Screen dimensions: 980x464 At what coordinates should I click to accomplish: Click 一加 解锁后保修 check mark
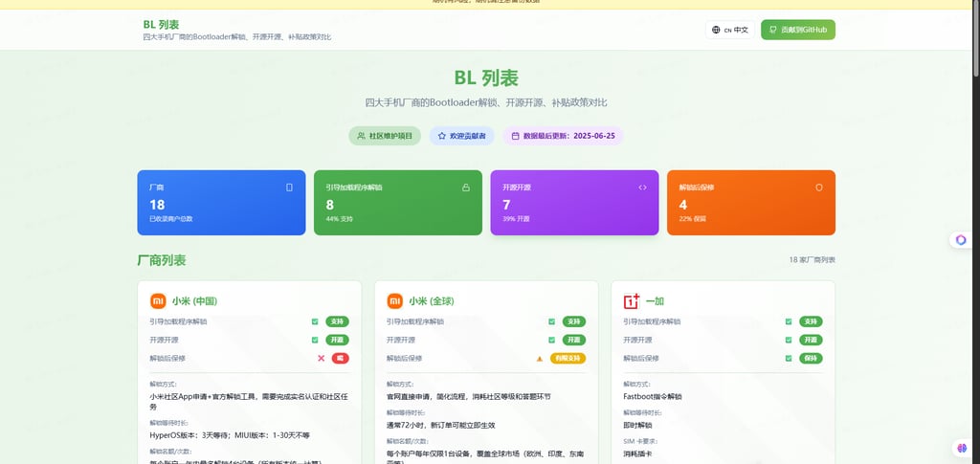tap(789, 359)
